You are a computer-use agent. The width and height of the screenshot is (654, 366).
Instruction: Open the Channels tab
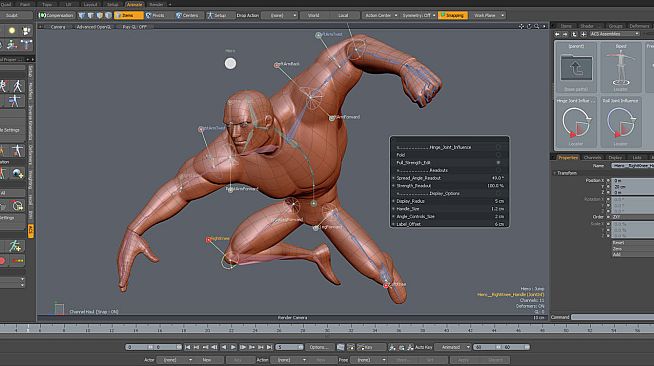coord(592,158)
